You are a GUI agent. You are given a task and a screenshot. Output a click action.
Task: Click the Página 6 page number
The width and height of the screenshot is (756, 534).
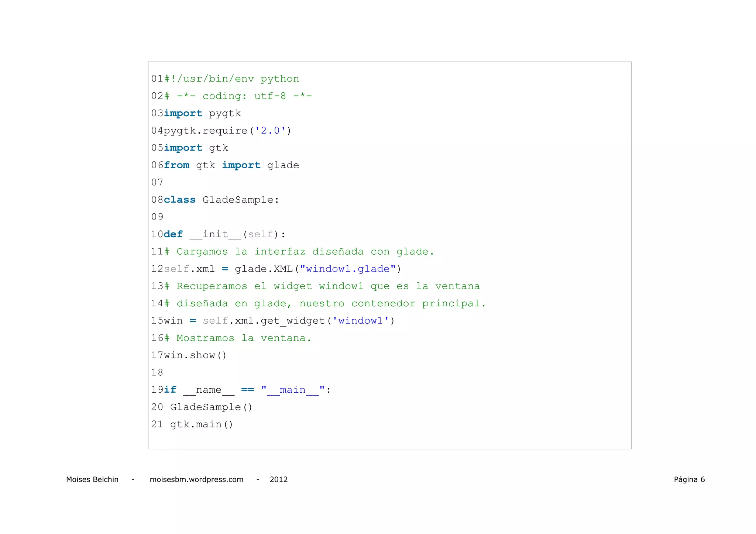pyautogui.click(x=689, y=479)
